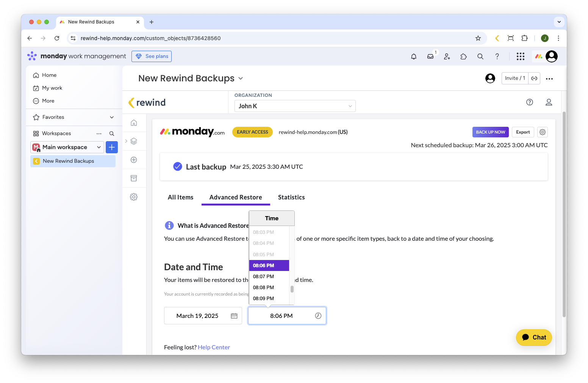Open backup settings gear next to Export
The image size is (588, 383).
point(543,132)
